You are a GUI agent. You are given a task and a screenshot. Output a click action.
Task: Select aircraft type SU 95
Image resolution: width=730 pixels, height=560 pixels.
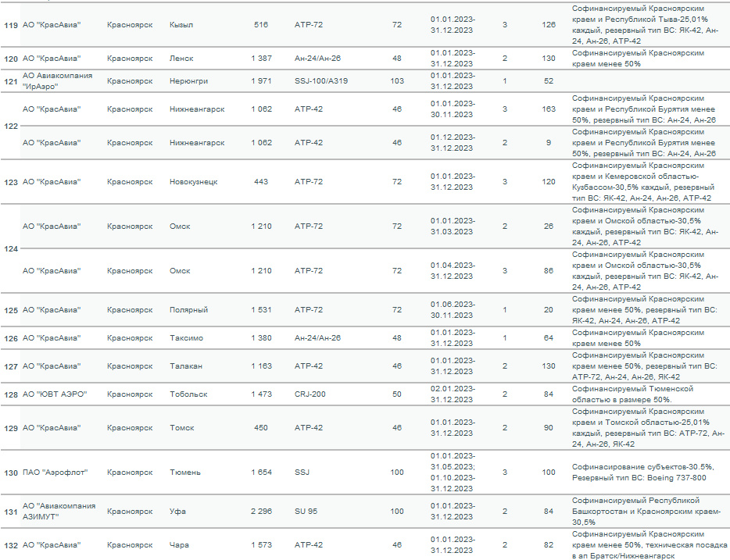pyautogui.click(x=306, y=512)
